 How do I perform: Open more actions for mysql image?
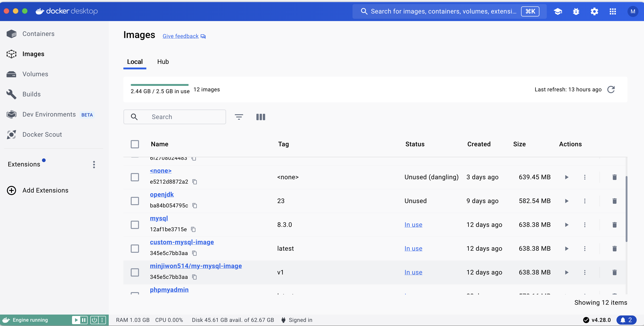pos(585,225)
